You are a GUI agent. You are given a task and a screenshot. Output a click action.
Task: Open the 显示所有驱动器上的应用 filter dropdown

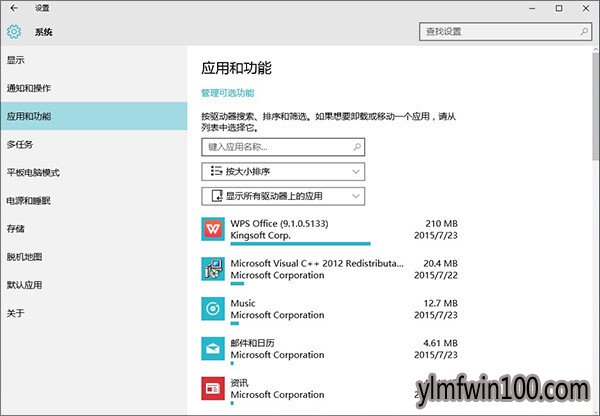tap(283, 196)
